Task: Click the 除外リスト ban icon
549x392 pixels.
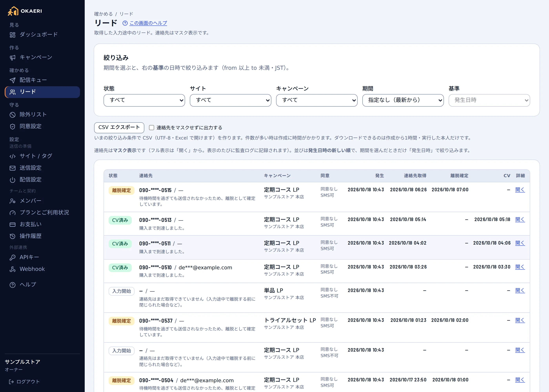Action: click(13, 115)
